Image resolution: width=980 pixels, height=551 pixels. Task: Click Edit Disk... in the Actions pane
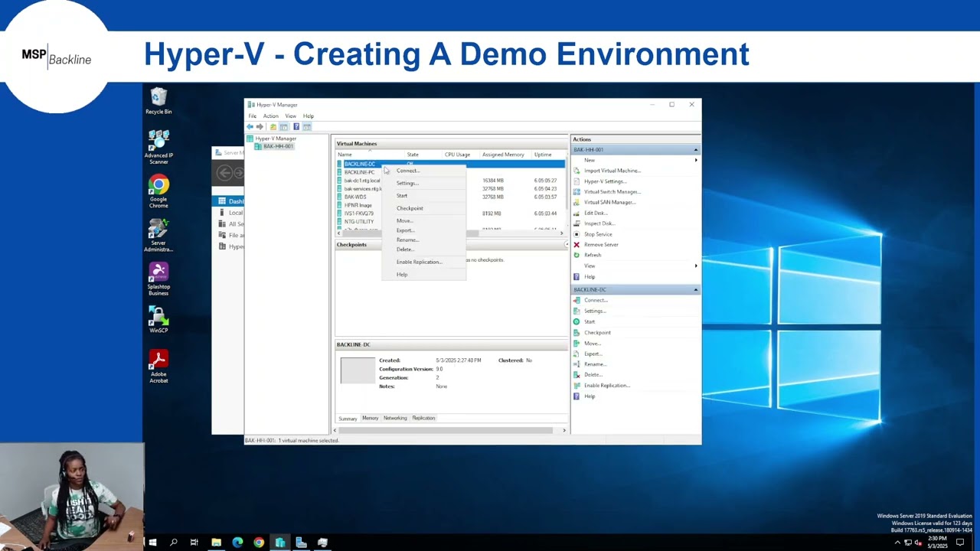point(595,213)
